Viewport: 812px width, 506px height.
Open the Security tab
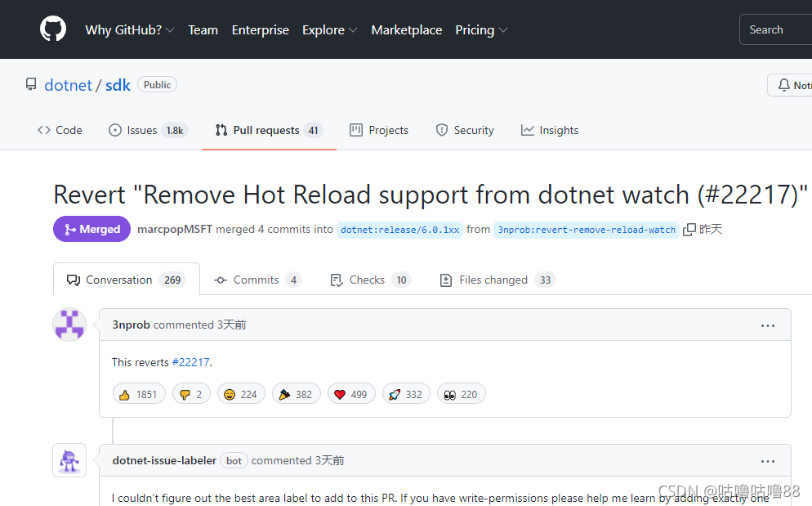coord(465,130)
